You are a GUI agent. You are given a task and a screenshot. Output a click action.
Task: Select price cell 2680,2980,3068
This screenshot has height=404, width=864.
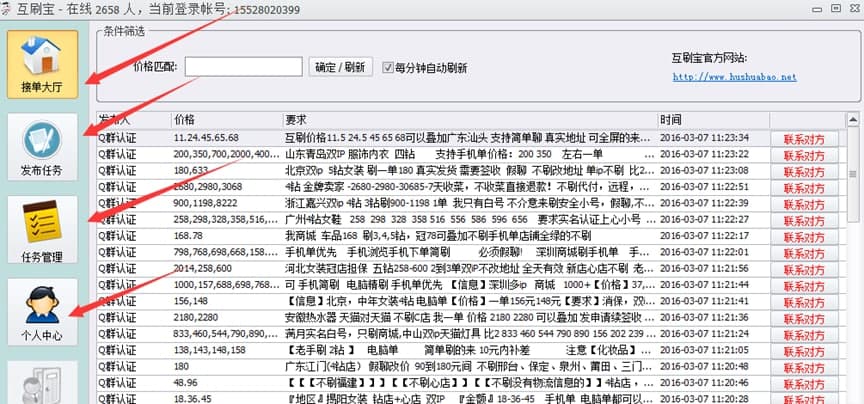click(208, 187)
